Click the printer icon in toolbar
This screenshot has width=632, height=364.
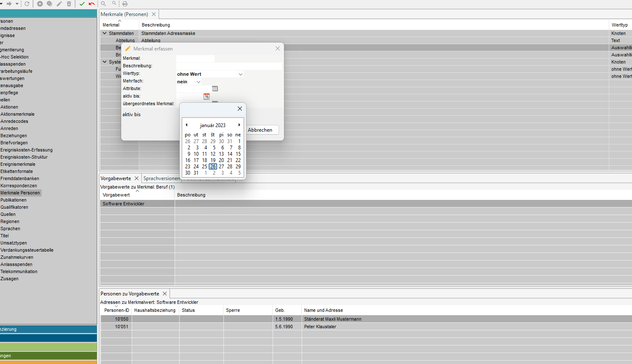coord(125,4)
